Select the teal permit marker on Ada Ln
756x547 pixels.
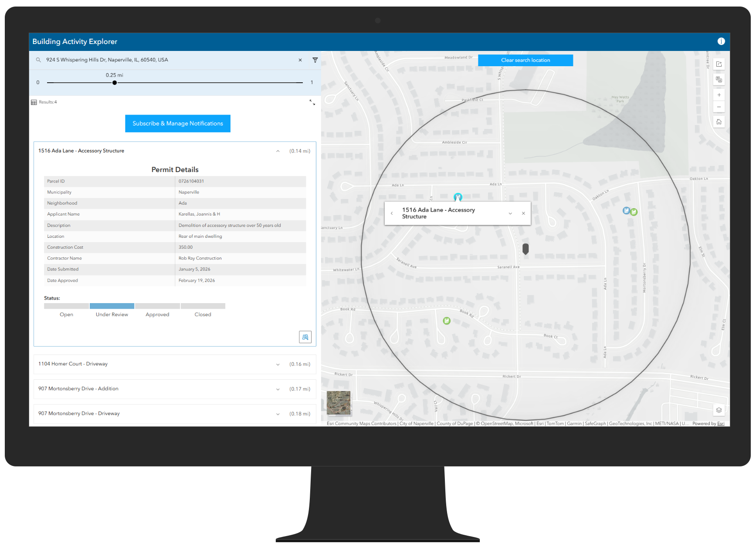click(458, 197)
